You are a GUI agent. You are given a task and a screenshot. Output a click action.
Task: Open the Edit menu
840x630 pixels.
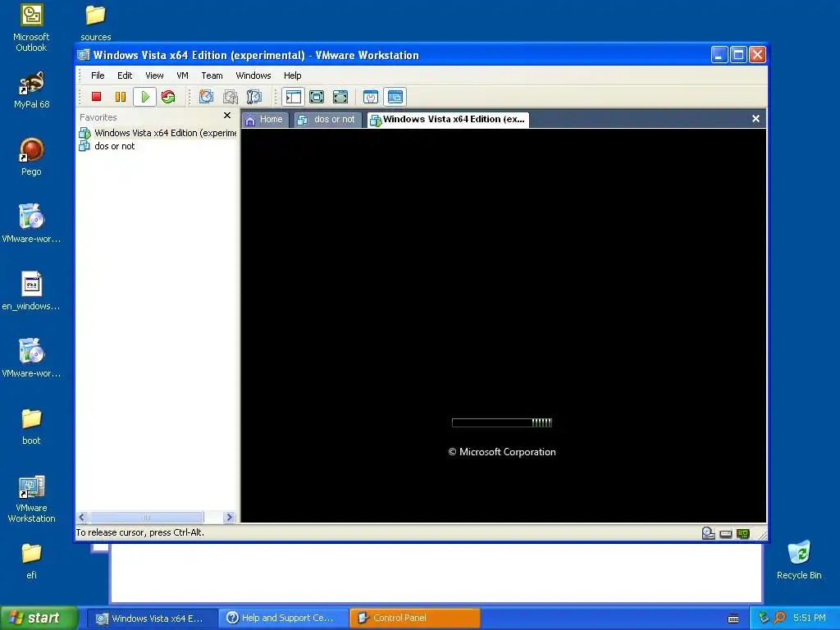pos(125,75)
